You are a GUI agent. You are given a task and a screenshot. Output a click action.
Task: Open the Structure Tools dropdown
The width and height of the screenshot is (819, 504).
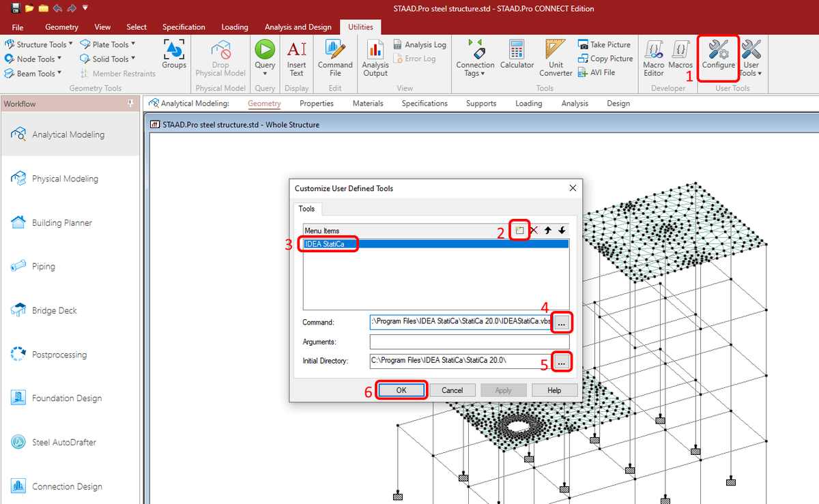coord(38,44)
